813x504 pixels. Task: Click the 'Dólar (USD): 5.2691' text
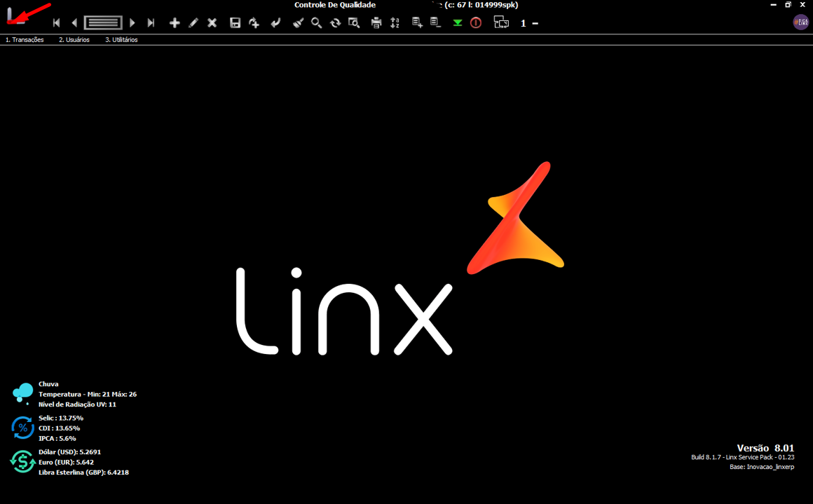tap(69, 452)
